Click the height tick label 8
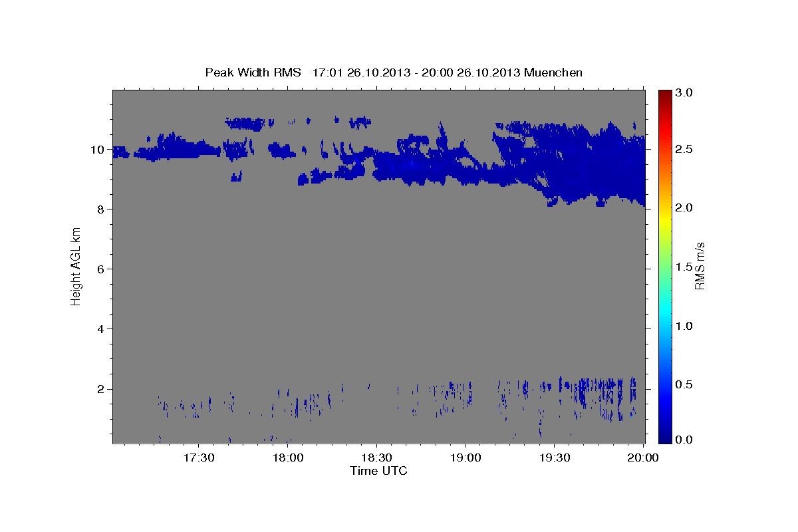Image resolution: width=798 pixels, height=532 pixels. [101, 209]
